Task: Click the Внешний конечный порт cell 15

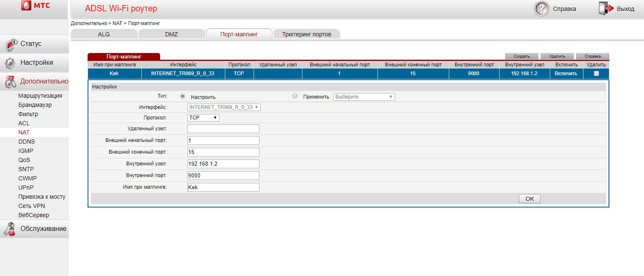Action: click(x=413, y=73)
